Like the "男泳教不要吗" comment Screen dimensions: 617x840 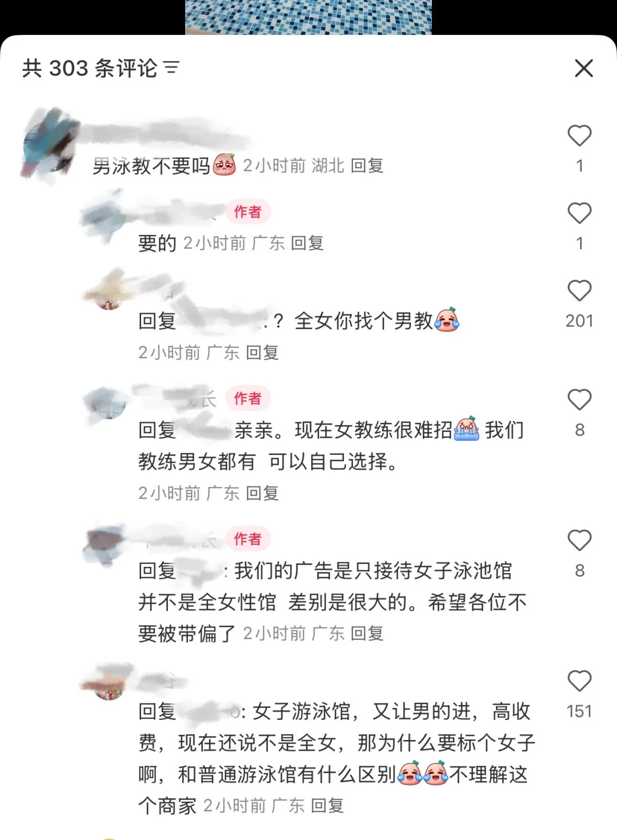pos(579,135)
